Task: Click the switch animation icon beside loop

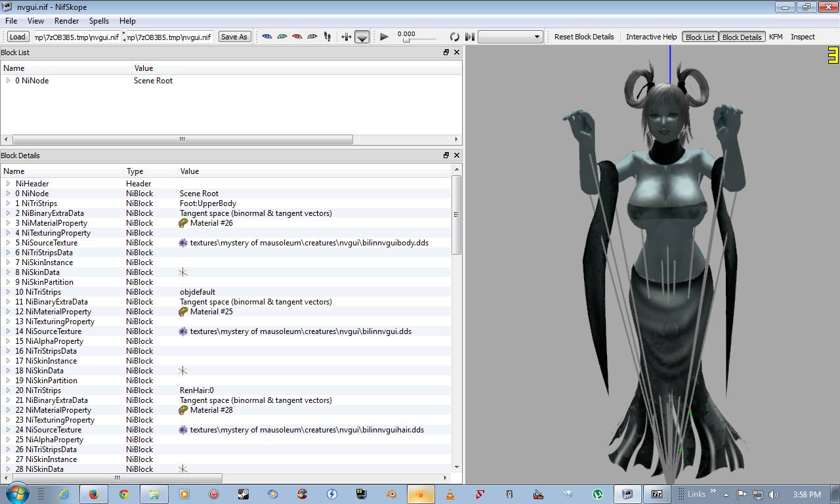Action: 470,37
